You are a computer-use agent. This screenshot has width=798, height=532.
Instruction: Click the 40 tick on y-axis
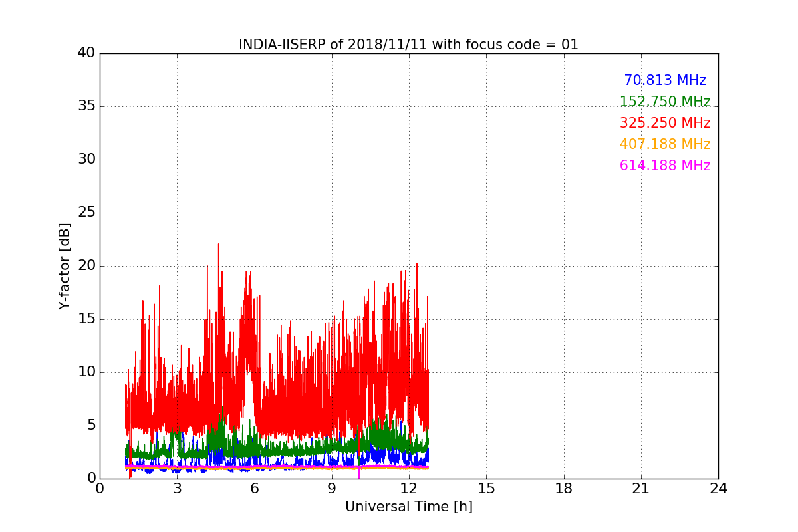coord(86,53)
